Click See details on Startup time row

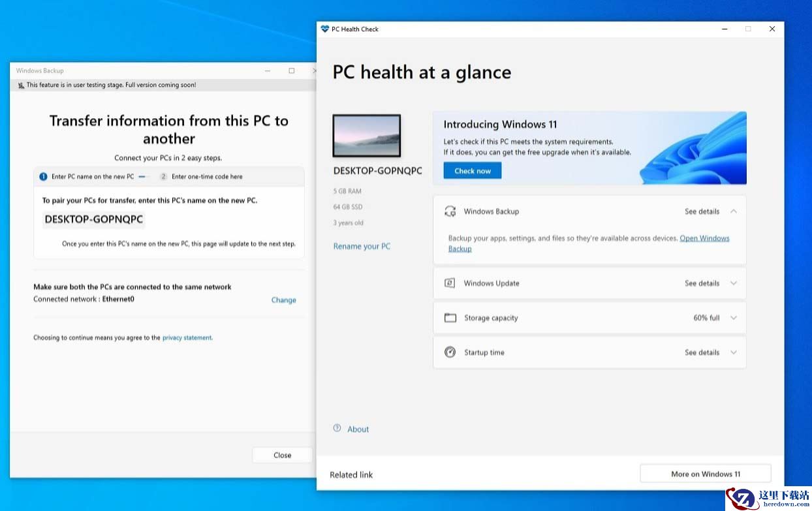click(702, 352)
